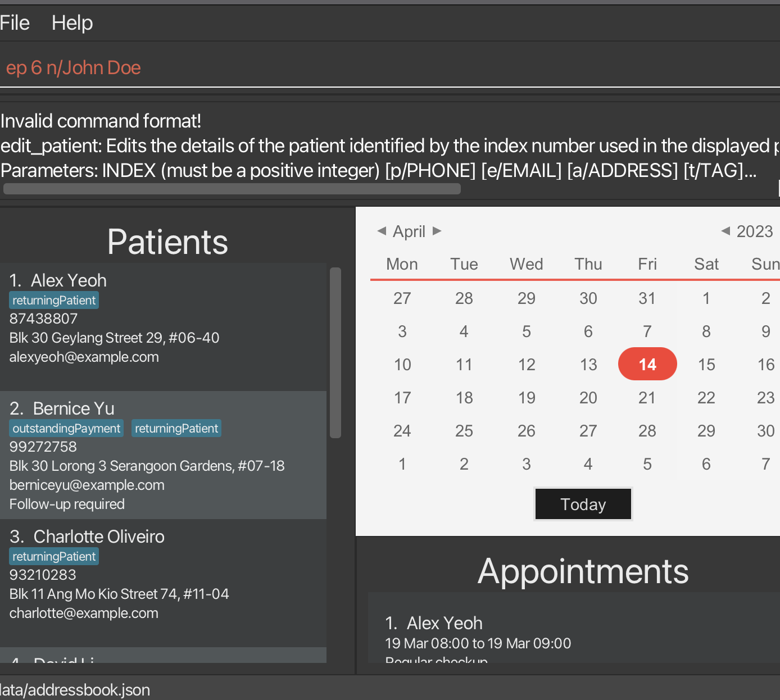
Task: Go to previous year arrow before 2023
Action: [x=725, y=231]
